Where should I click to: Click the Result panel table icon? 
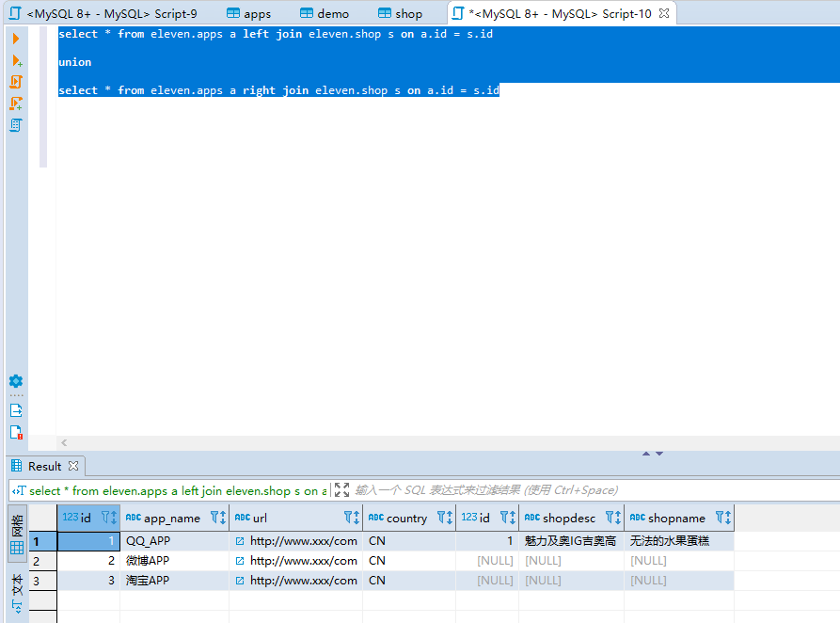tap(17, 466)
